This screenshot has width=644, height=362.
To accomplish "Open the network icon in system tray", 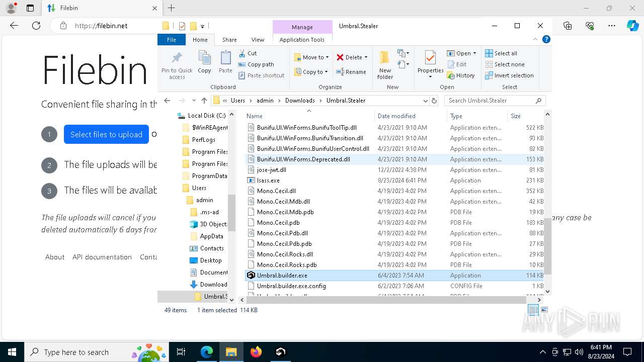I will (567, 352).
